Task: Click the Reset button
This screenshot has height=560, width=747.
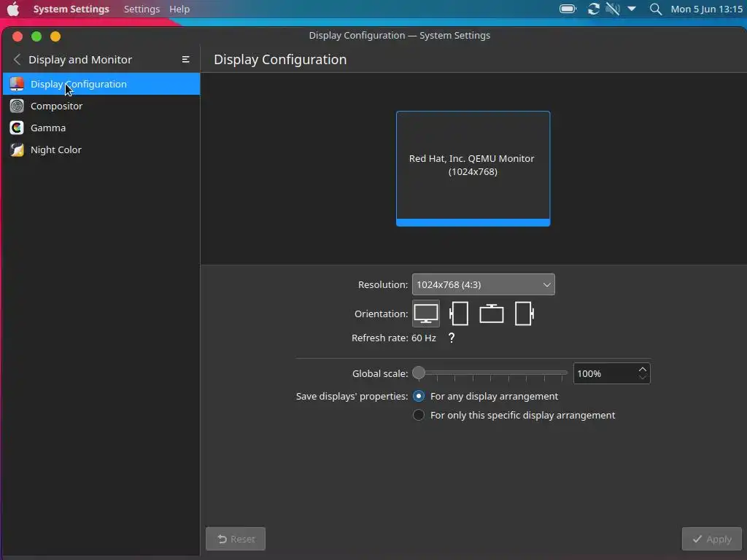Action: click(x=236, y=539)
